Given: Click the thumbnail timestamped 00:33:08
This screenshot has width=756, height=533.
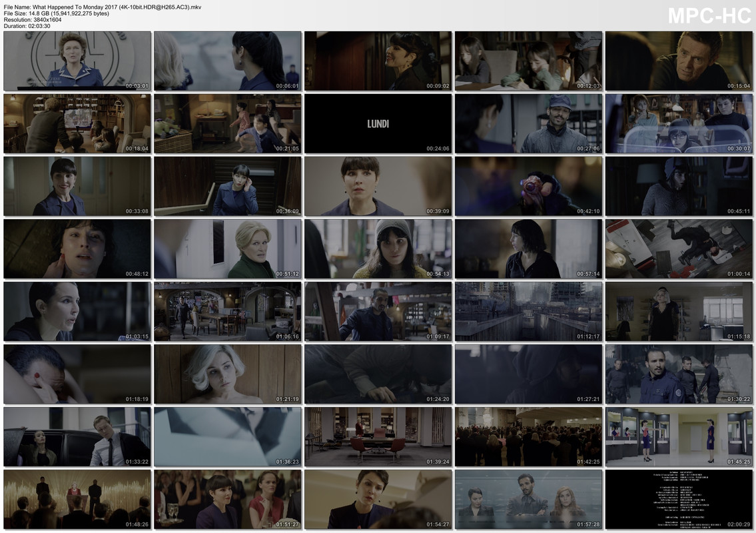Looking at the screenshot, I should (x=77, y=186).
